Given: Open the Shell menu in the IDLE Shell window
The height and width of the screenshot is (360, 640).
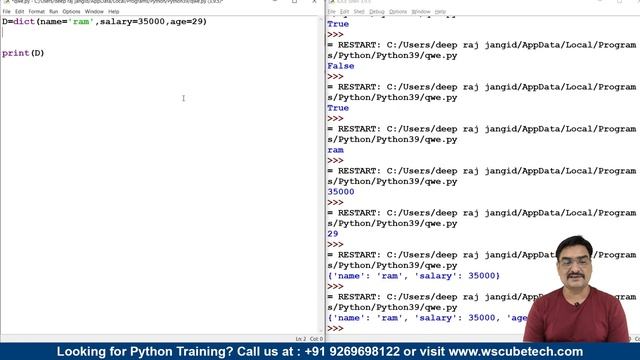Looking at the screenshot, I should tap(359, 11).
